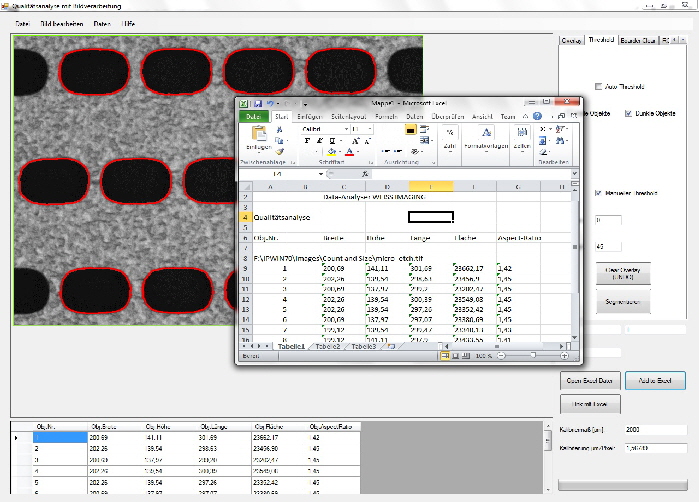Open the green Datei tab in Excel
Screen dimensions: 700x502
tap(254, 117)
